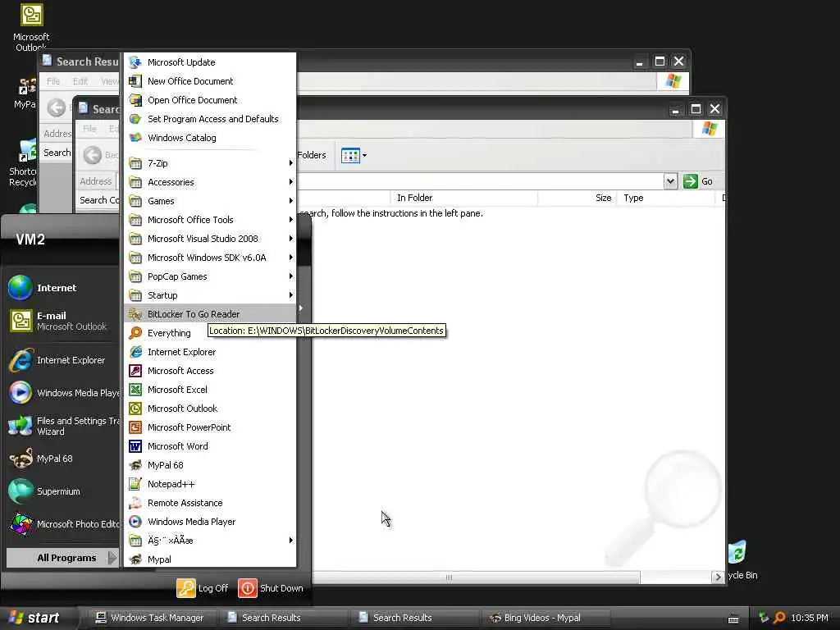Launch Windows Catalog
This screenshot has height=630, width=840.
click(210, 138)
